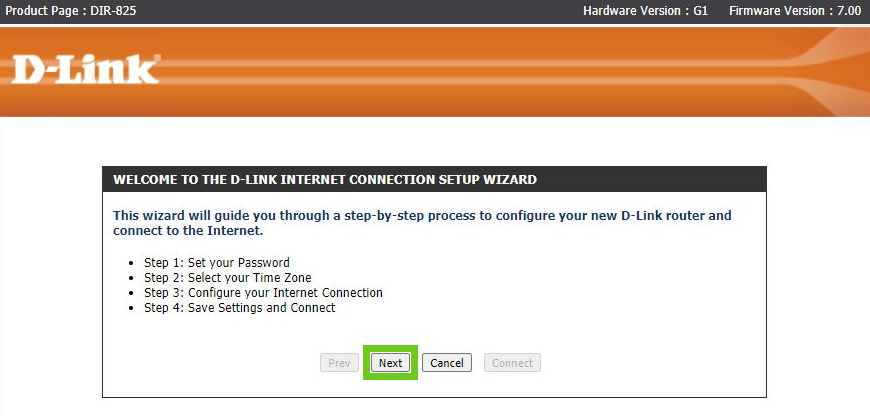Click the Hardware Version G1 text
The width and height of the screenshot is (870, 416).
645,10
